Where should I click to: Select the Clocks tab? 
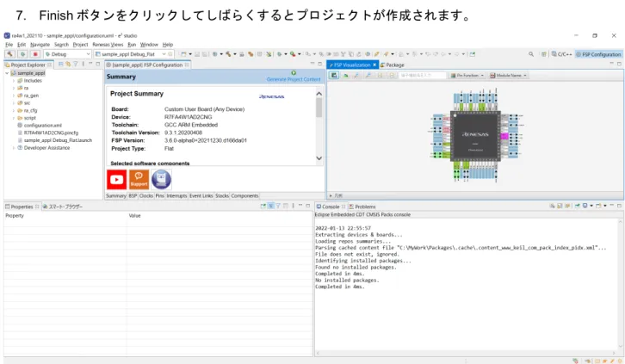tap(145, 196)
